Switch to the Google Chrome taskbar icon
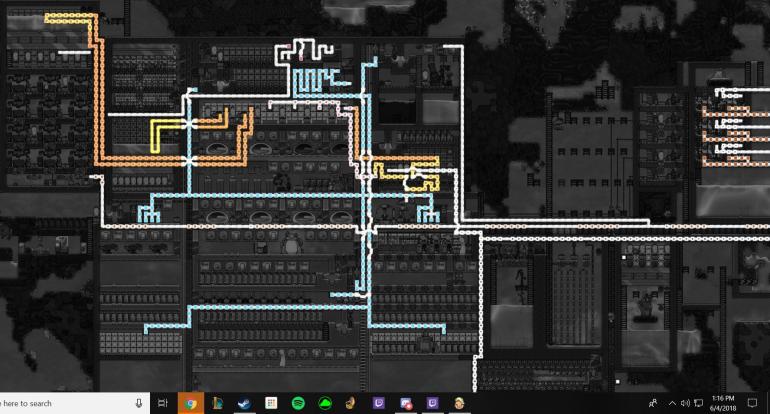 (x=191, y=404)
